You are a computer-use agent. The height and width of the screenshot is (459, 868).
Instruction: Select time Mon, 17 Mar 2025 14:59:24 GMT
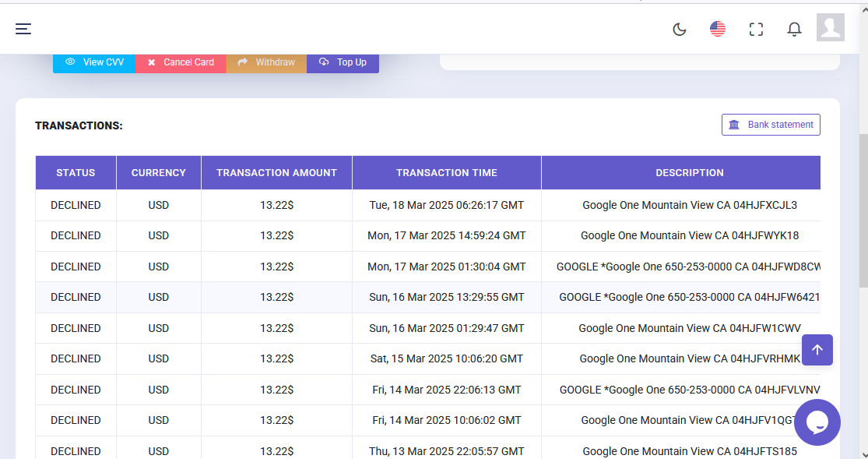(447, 235)
